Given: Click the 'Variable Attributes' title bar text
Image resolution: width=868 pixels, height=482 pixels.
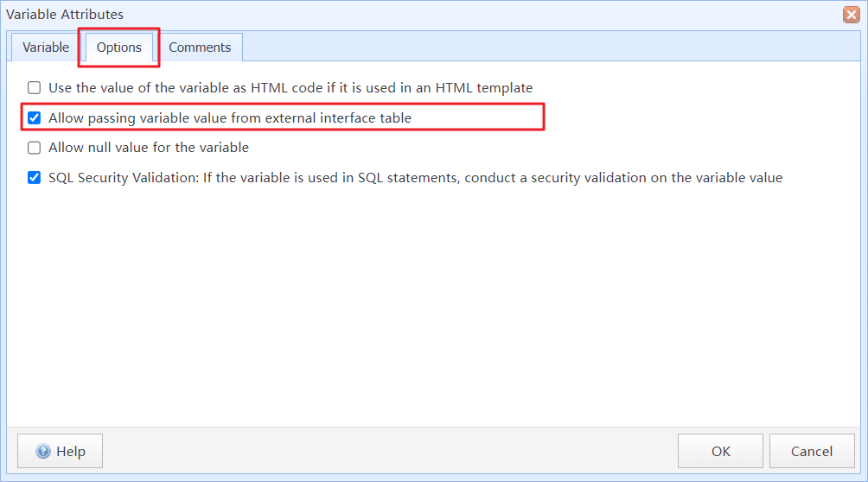Looking at the screenshot, I should click(65, 15).
